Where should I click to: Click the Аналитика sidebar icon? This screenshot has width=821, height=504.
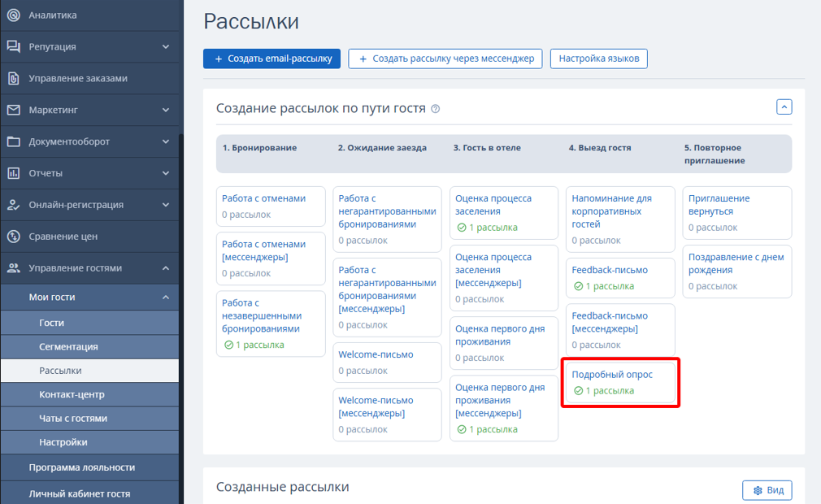[13, 15]
